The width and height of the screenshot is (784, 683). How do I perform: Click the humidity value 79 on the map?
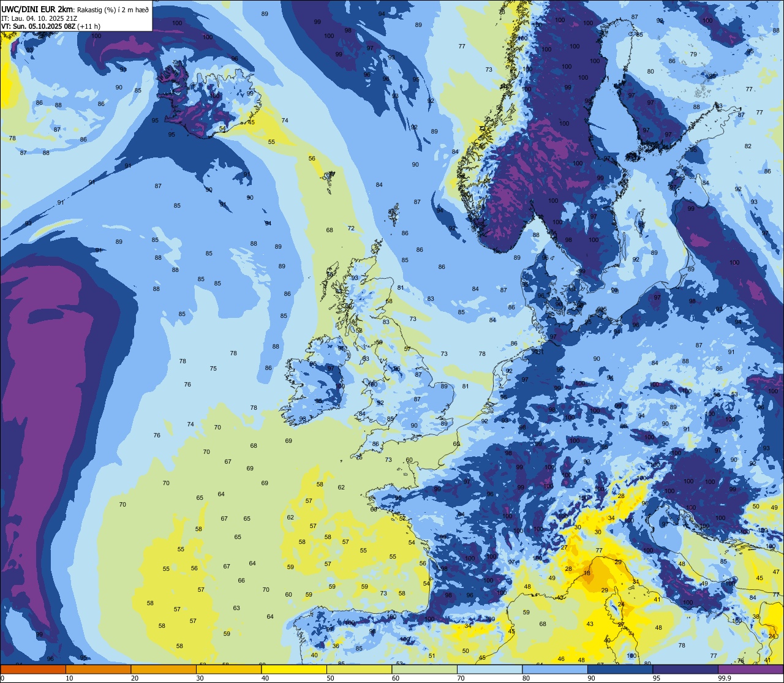(693, 54)
